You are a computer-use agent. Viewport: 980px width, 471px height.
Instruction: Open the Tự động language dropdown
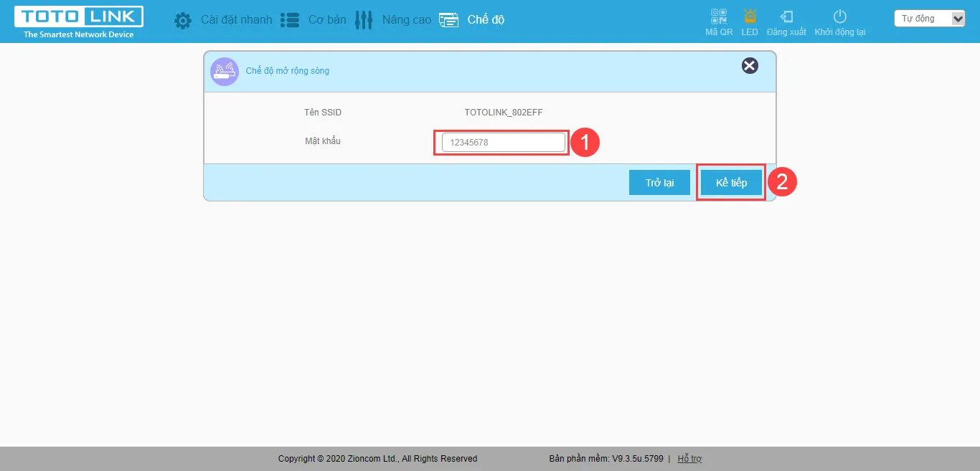(x=930, y=19)
